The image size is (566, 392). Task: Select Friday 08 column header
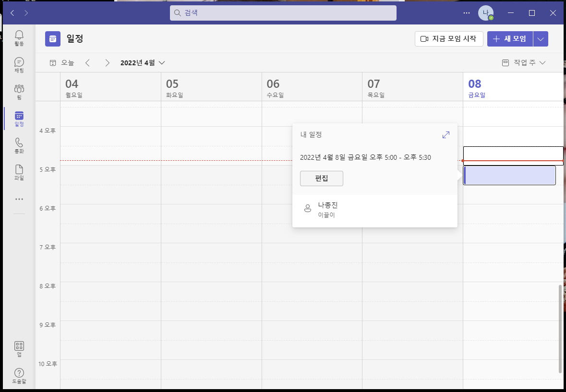513,87
